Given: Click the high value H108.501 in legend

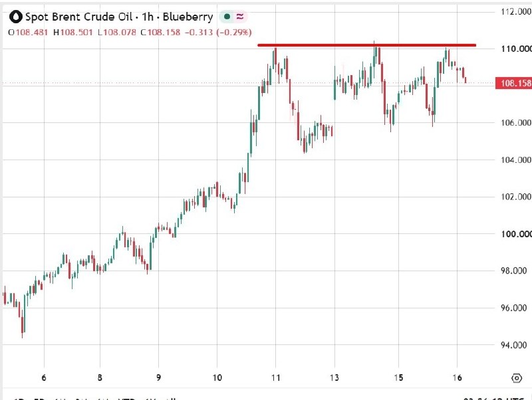Looking at the screenshot, I should (x=73, y=33).
